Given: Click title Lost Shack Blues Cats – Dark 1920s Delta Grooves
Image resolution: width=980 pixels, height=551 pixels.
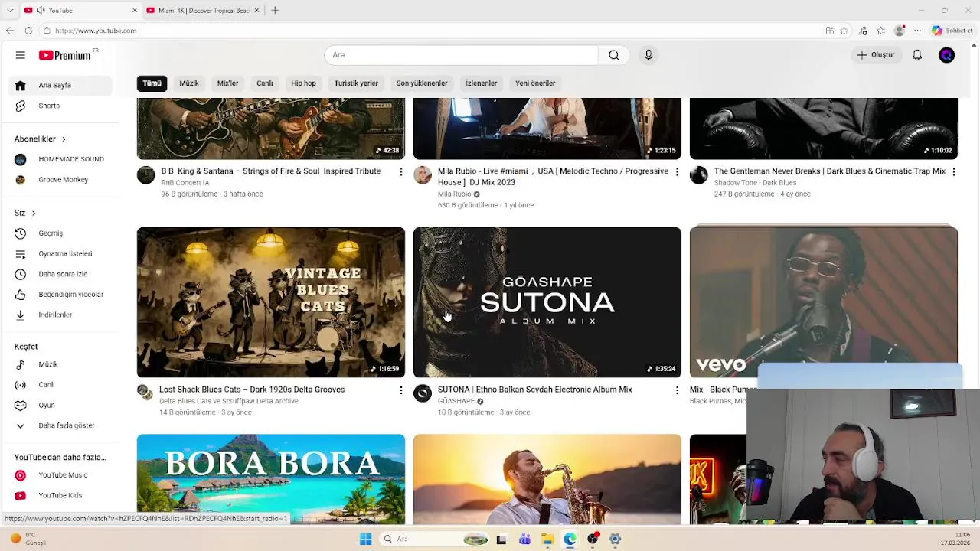Looking at the screenshot, I should tap(252, 390).
